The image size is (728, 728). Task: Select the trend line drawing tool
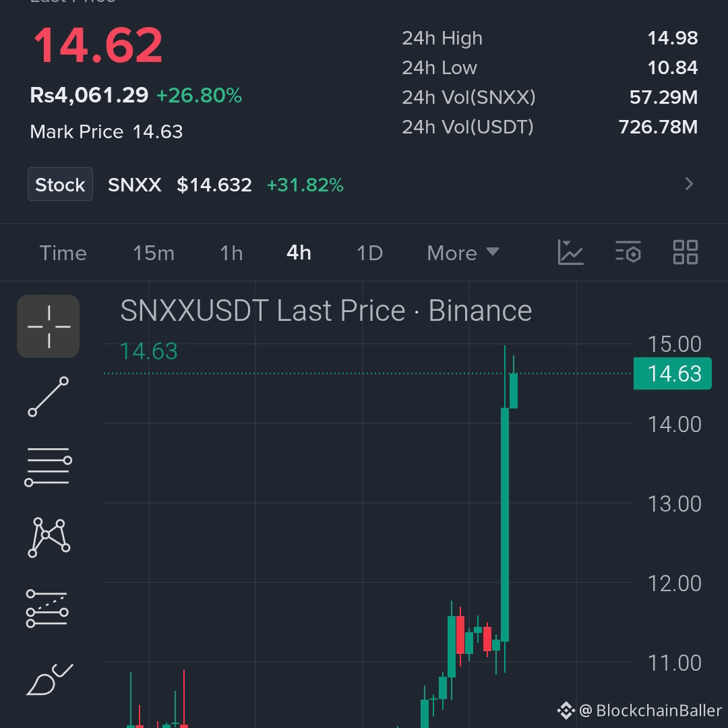click(49, 396)
